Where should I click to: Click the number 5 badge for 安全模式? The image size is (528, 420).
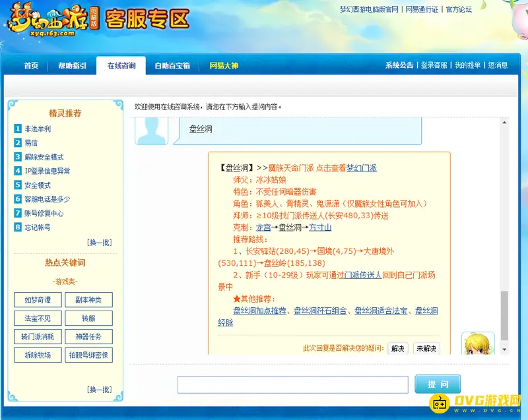(x=18, y=185)
